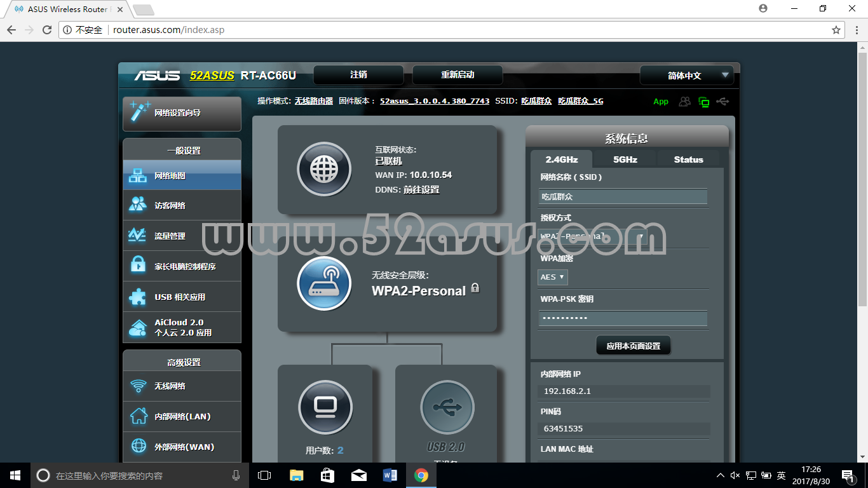This screenshot has height=488, width=868.
Task: Click the parental control lock icon
Action: pyautogui.click(x=138, y=265)
